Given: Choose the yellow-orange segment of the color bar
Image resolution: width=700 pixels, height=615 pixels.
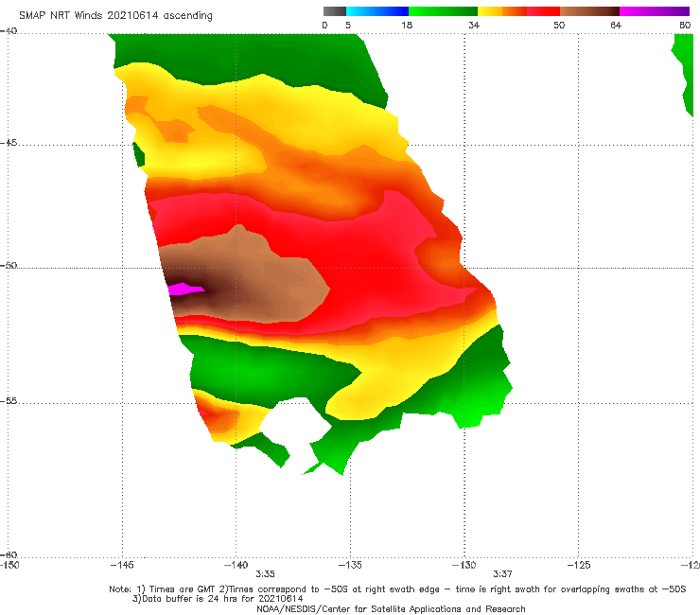Looking at the screenshot, I should [x=502, y=11].
